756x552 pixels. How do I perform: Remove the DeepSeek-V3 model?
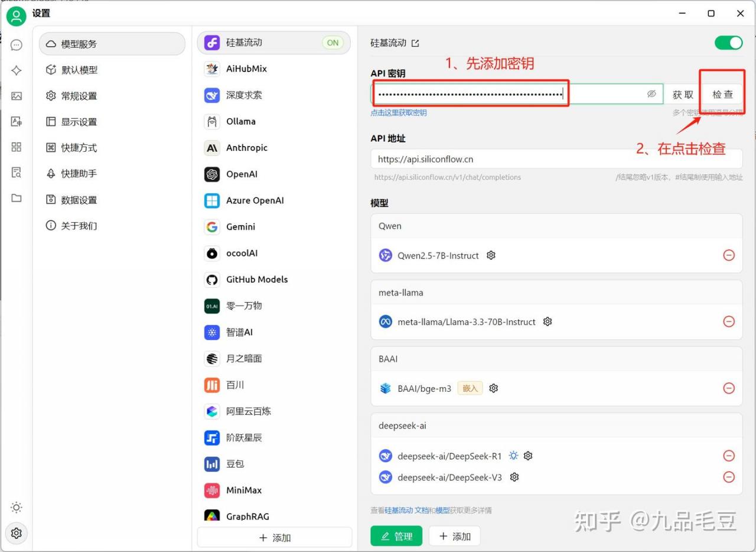[729, 477]
